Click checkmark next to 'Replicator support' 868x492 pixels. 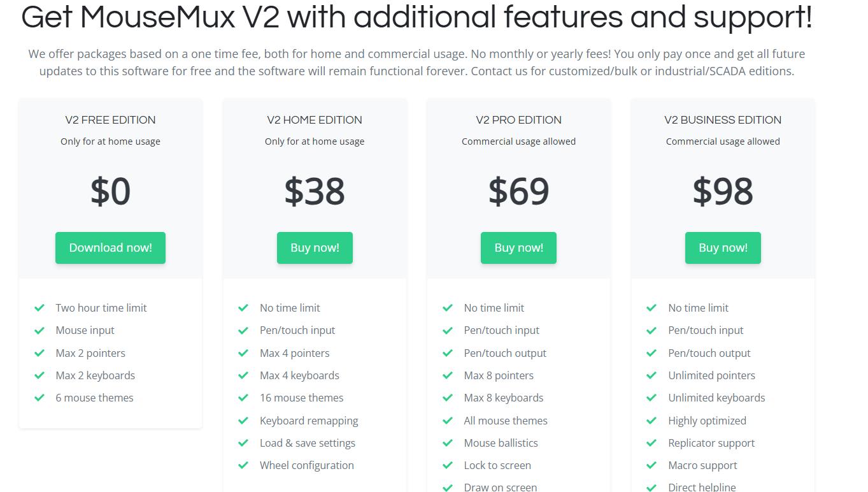click(651, 443)
